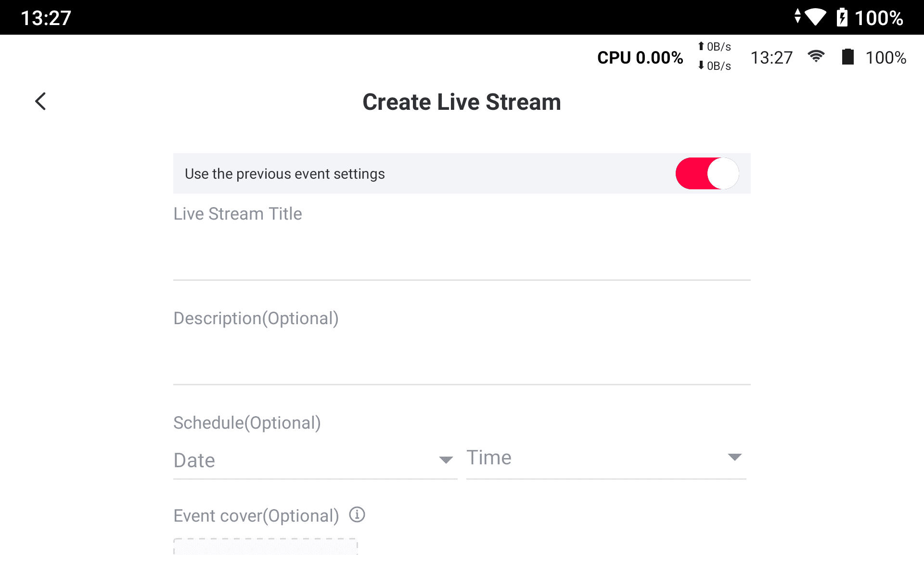The width and height of the screenshot is (924, 578).
Task: Click the upload speed arrow indicator
Action: pyautogui.click(x=701, y=46)
